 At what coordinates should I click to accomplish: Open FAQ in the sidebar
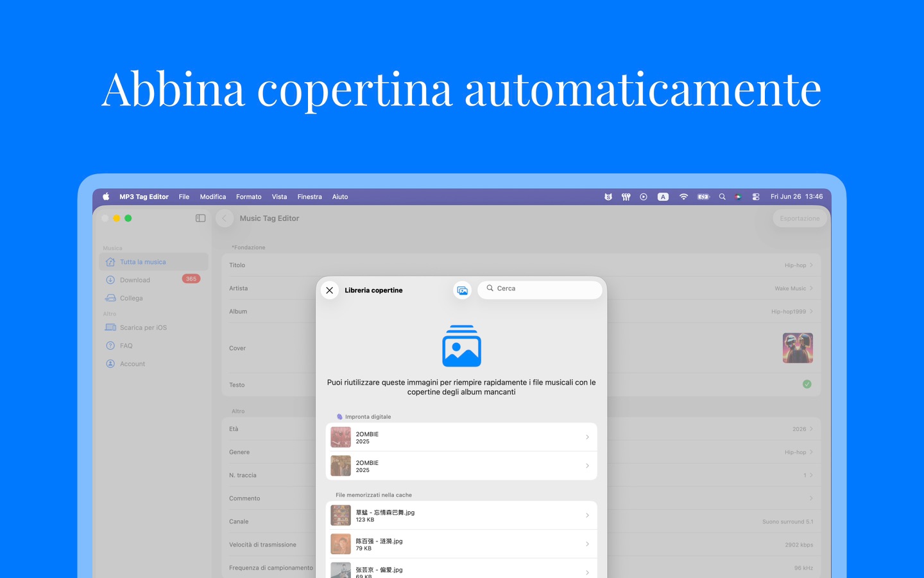pyautogui.click(x=154, y=346)
